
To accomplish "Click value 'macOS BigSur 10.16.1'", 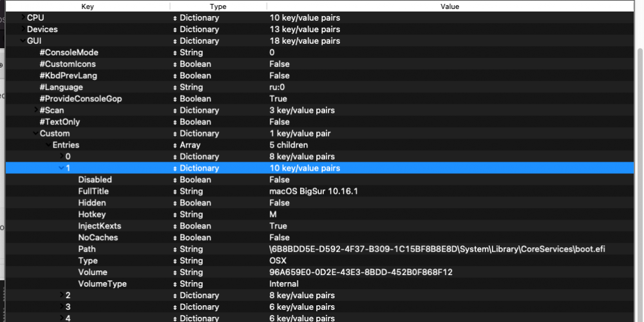I will click(x=314, y=191).
